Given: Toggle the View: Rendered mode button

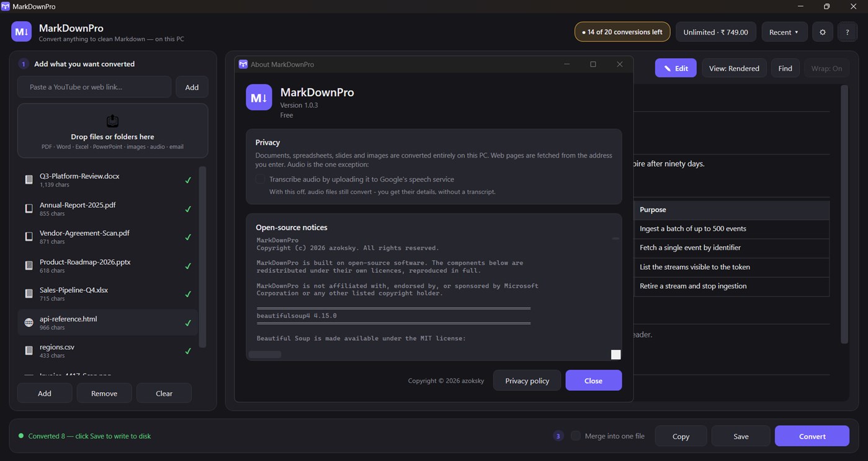Looking at the screenshot, I should click(x=734, y=68).
